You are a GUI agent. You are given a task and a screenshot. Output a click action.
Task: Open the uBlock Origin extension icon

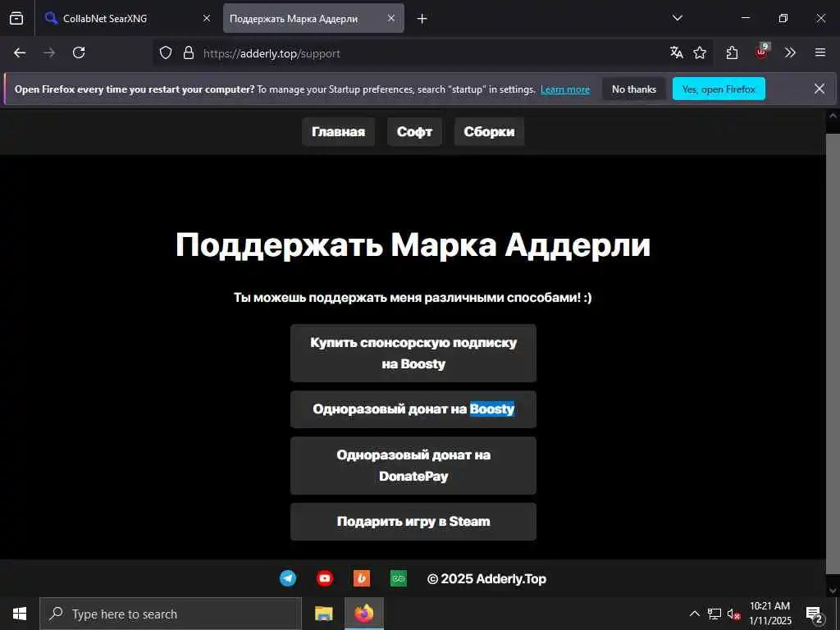tap(762, 52)
